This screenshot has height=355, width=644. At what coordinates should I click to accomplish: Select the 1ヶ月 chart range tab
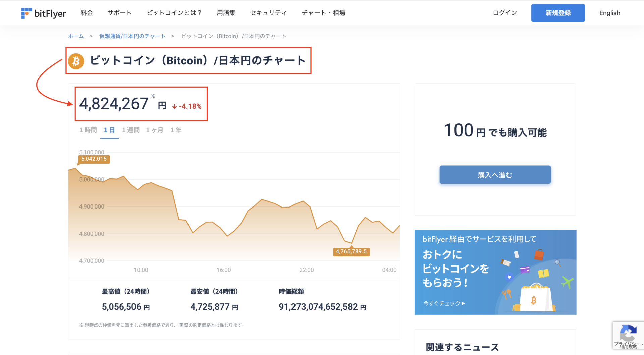(x=155, y=130)
